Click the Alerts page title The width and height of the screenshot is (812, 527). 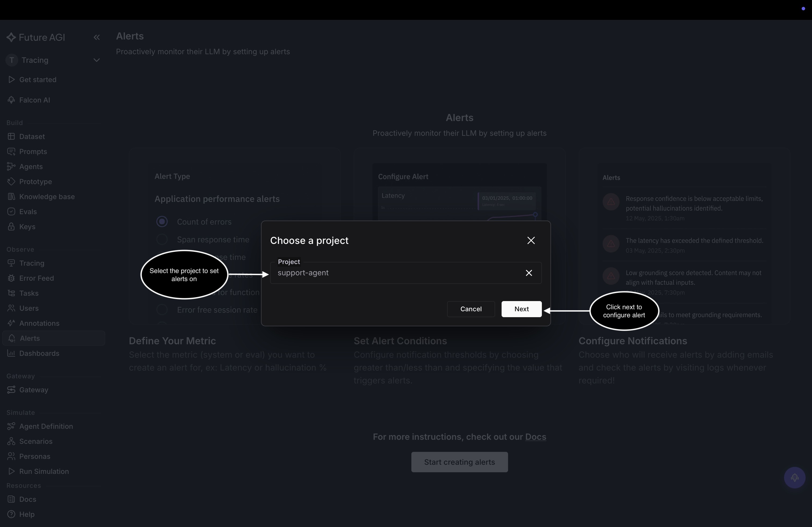coord(130,36)
